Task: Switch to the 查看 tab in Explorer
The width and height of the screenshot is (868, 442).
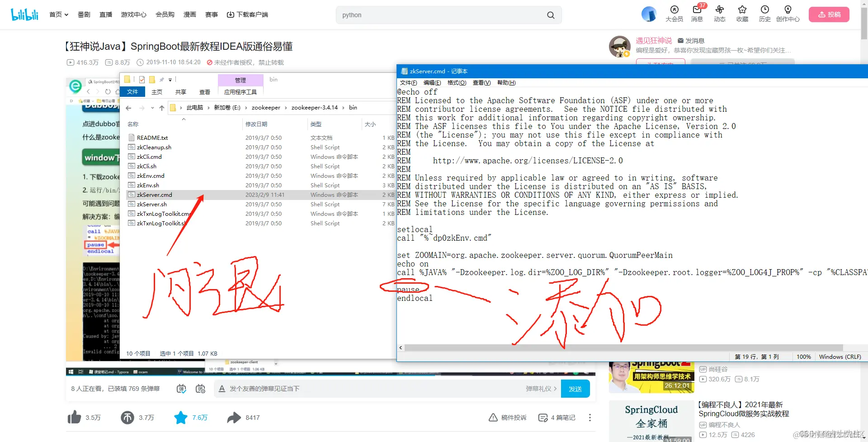Action: tap(205, 92)
